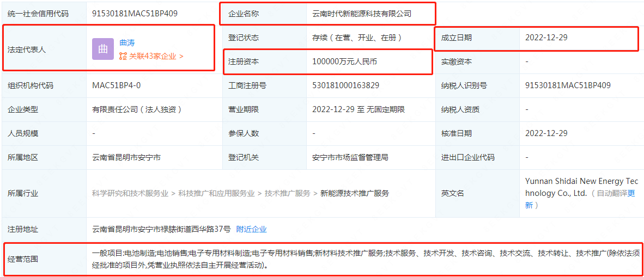Select registration authority 安宁市市场监督管理局
644x277 pixels.
click(x=350, y=157)
